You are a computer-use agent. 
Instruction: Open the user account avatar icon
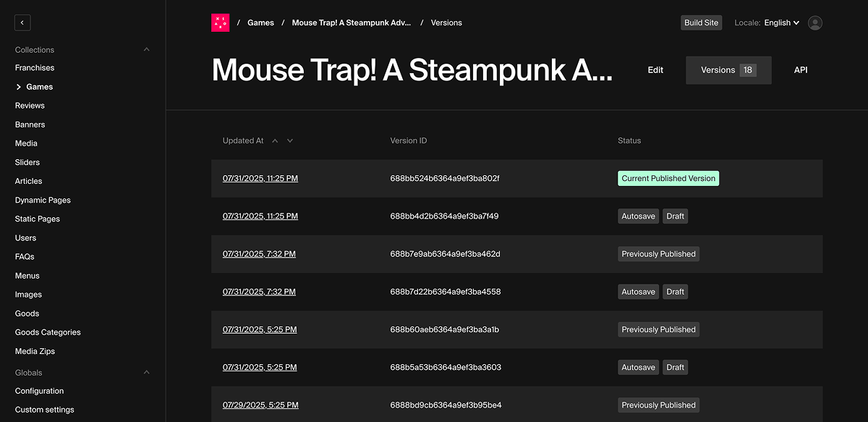[x=815, y=23]
